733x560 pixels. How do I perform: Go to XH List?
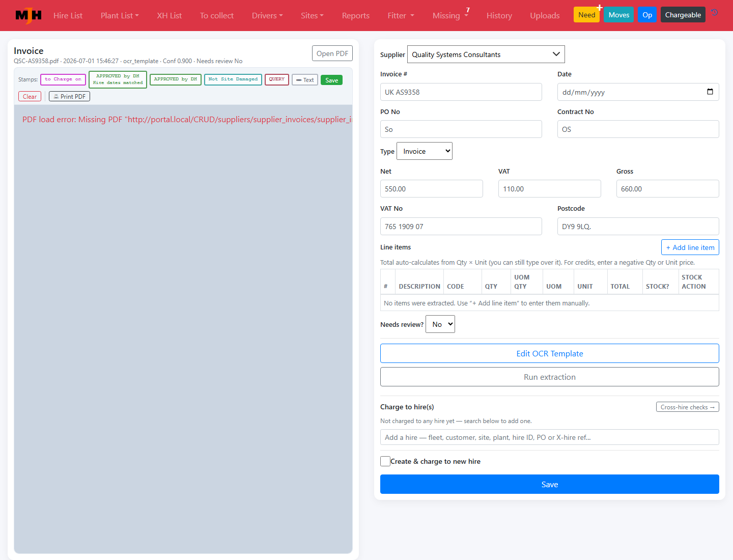[170, 15]
